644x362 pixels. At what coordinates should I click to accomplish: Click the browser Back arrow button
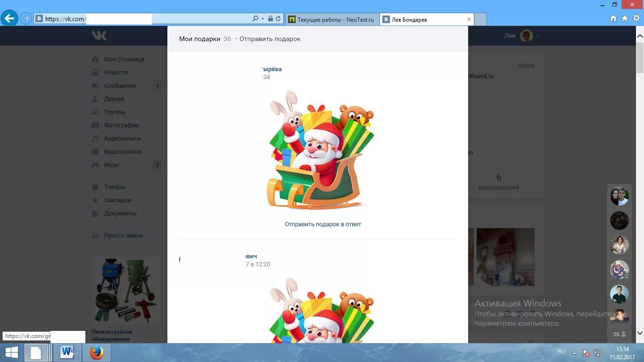tap(9, 19)
